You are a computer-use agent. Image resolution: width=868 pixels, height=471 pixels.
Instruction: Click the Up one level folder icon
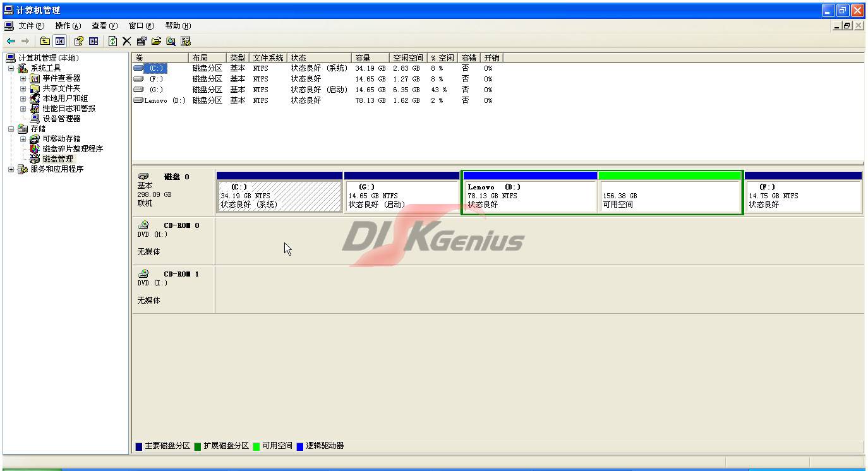45,41
